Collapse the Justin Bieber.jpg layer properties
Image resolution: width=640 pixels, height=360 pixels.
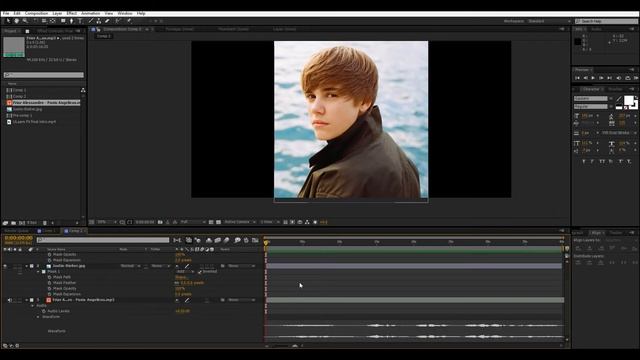(x=27, y=266)
